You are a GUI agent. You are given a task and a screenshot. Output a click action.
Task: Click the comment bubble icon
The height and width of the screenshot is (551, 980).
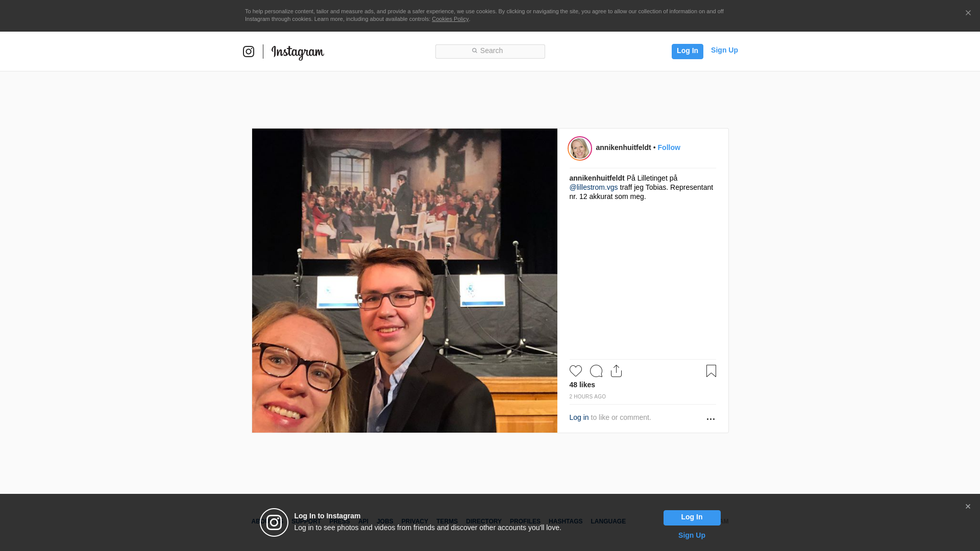click(596, 371)
